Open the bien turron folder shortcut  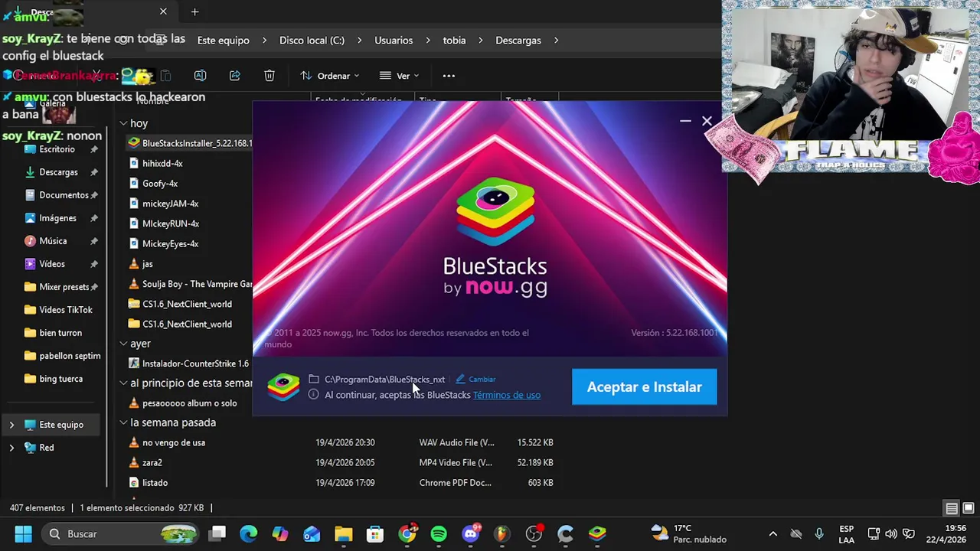tap(60, 333)
